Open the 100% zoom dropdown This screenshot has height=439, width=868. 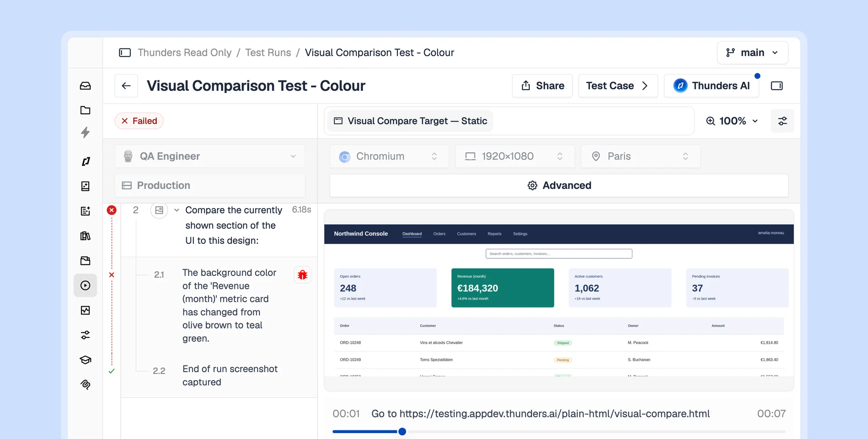[732, 121]
